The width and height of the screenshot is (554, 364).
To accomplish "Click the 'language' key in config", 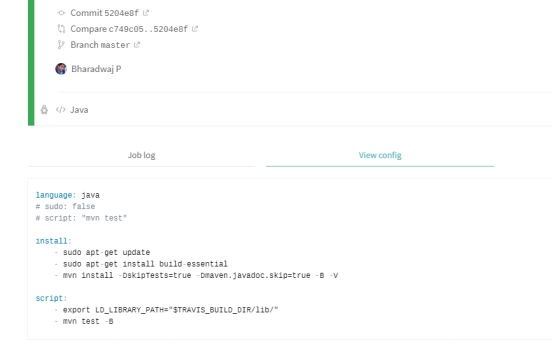I will click(x=54, y=195).
